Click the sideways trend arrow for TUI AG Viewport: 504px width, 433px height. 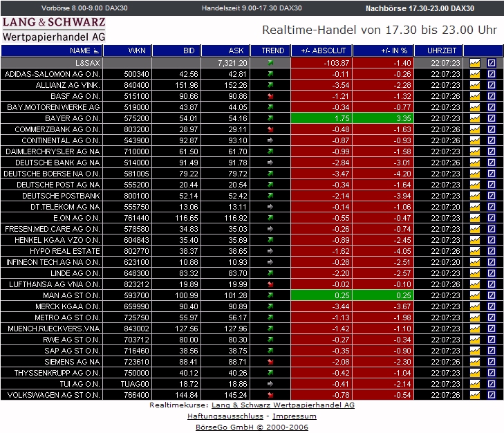(x=270, y=384)
